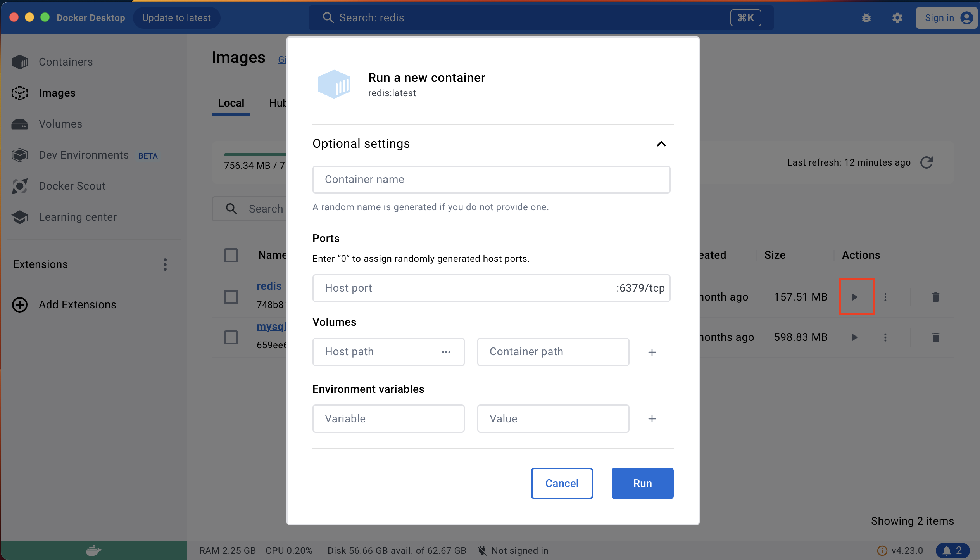Click the images Search filter field
The height and width of the screenshot is (560, 980).
(x=250, y=209)
